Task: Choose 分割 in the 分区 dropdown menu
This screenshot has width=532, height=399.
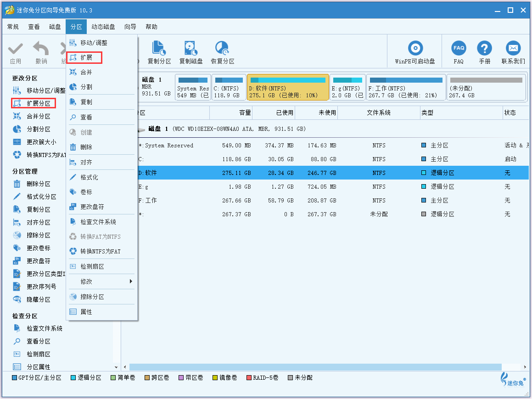Action: pyautogui.click(x=102, y=87)
